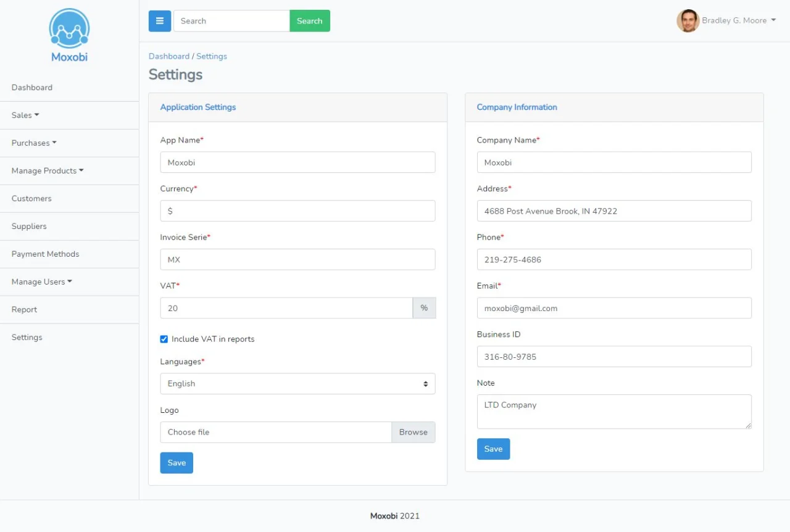
Task: Focus the Company Name field
Action: pyautogui.click(x=614, y=162)
